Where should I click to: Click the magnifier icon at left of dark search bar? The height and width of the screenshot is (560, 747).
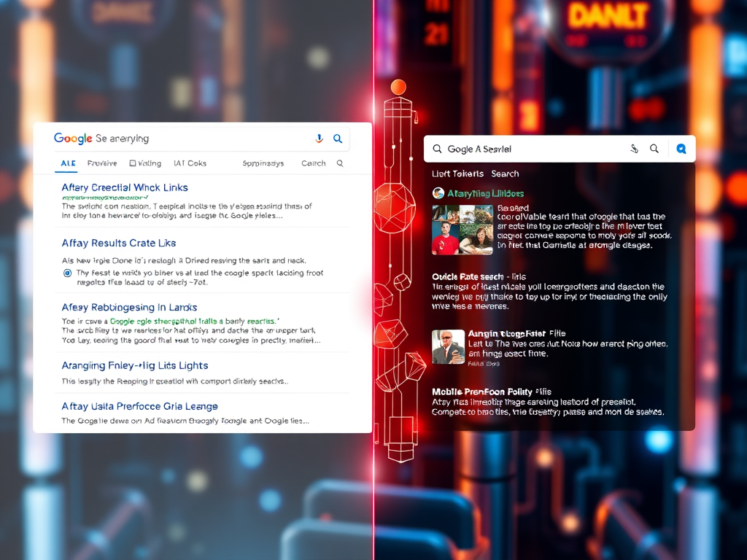point(437,149)
